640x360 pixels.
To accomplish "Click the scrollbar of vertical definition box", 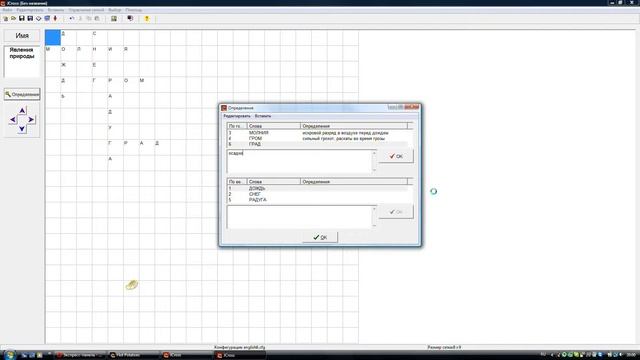I will point(374,217).
